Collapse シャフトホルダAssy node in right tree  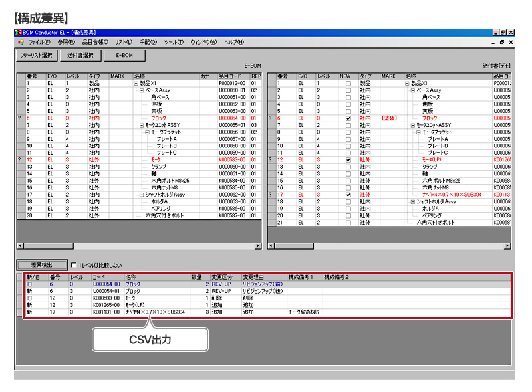(x=412, y=201)
